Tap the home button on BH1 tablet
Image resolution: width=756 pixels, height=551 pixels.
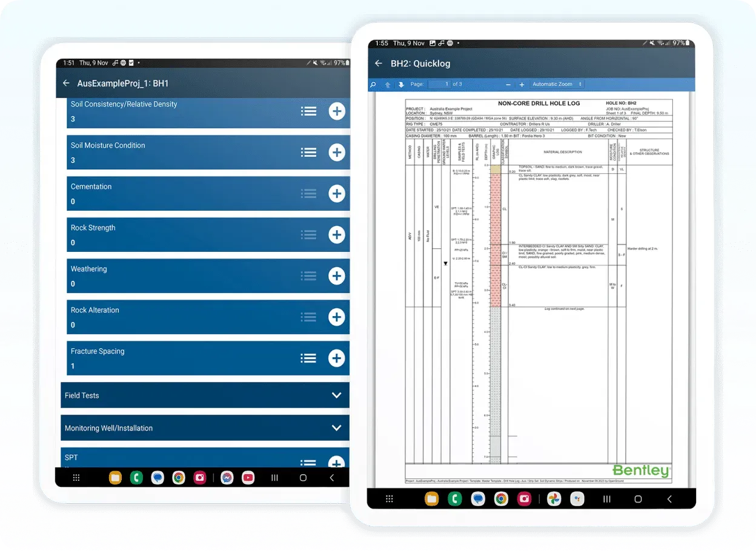coord(303,478)
